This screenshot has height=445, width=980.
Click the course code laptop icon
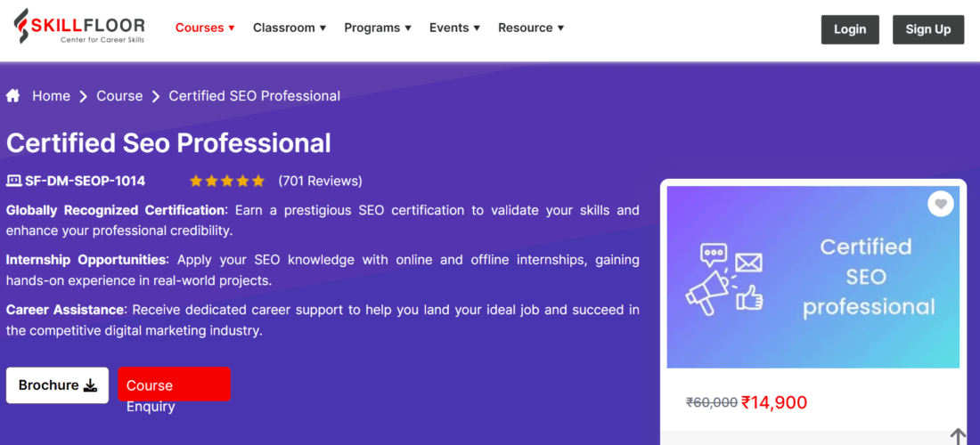click(x=13, y=181)
